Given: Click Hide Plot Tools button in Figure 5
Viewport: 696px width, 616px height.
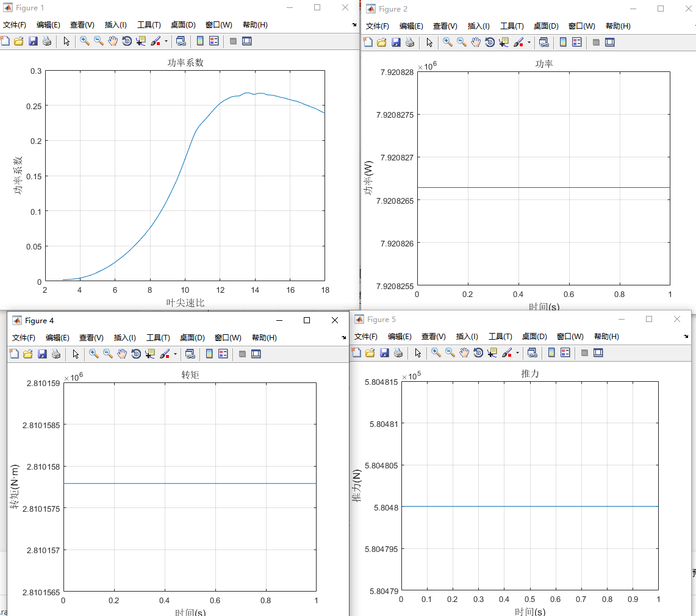Looking at the screenshot, I should [x=584, y=353].
